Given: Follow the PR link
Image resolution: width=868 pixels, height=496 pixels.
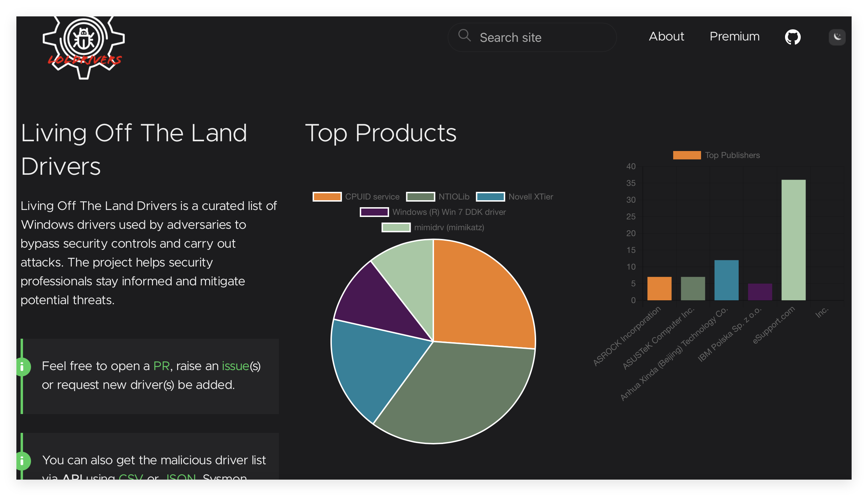Looking at the screenshot, I should pos(161,366).
